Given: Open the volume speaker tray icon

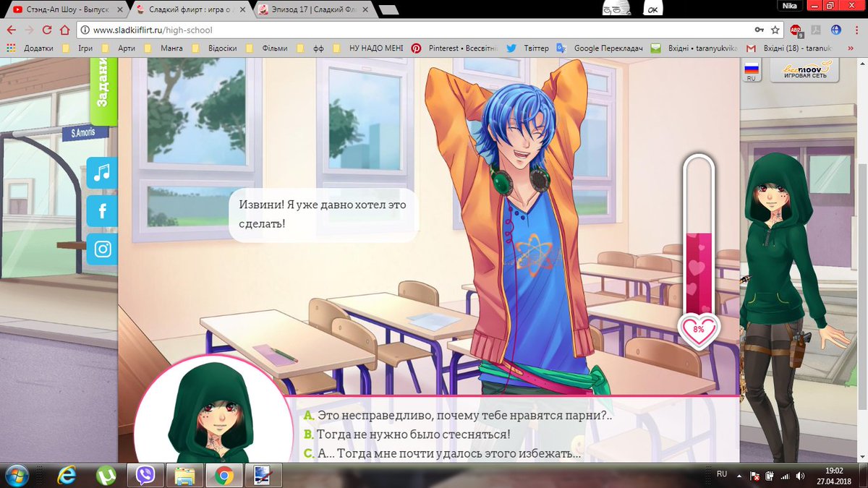Looking at the screenshot, I should [x=799, y=476].
